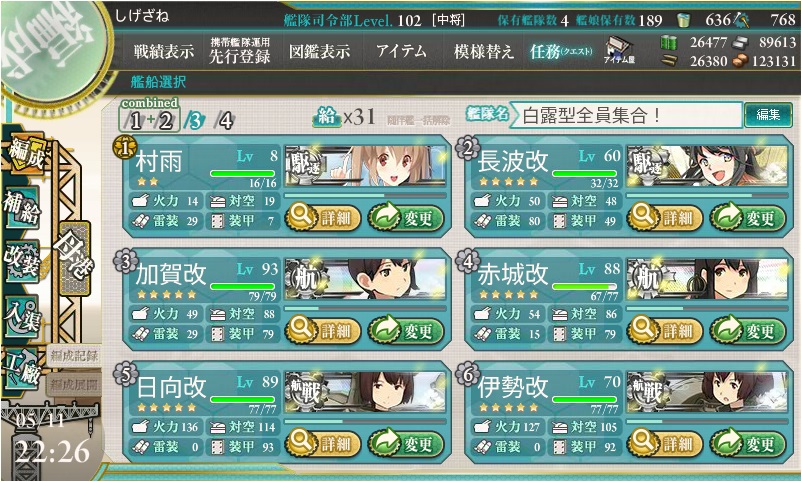This screenshot has width=802, height=482.
Task: Open 詳細 details for 村雨
Action: tap(323, 217)
